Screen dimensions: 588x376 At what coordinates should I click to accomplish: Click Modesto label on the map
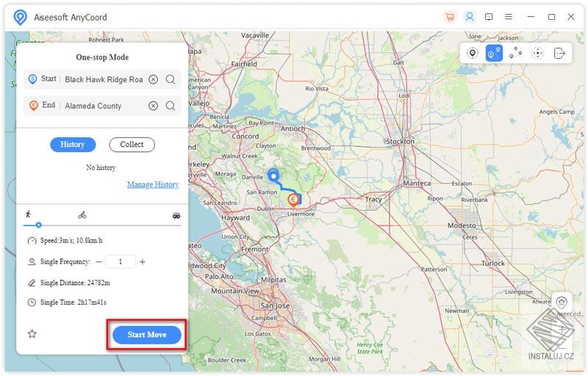(x=462, y=225)
